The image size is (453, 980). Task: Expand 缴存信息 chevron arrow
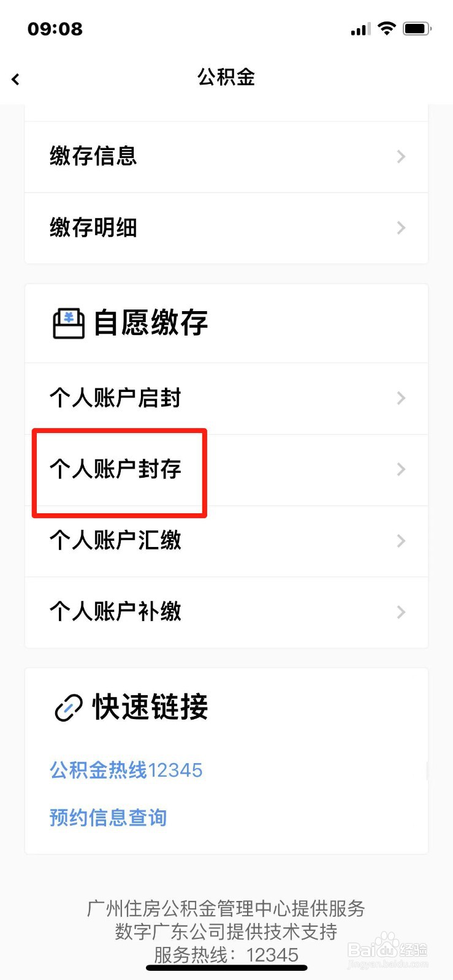(x=401, y=157)
